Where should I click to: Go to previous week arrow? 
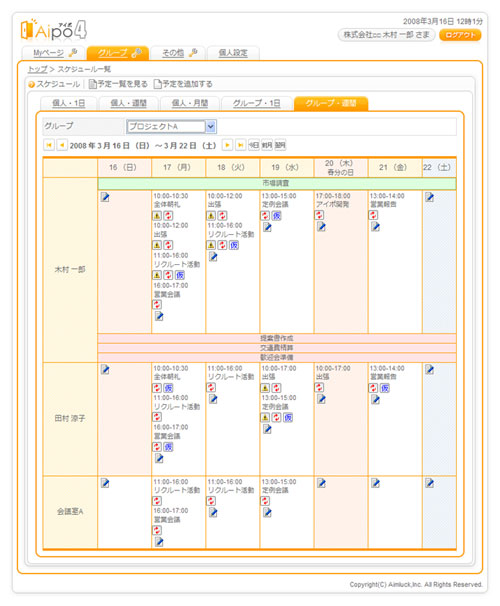[x=62, y=145]
